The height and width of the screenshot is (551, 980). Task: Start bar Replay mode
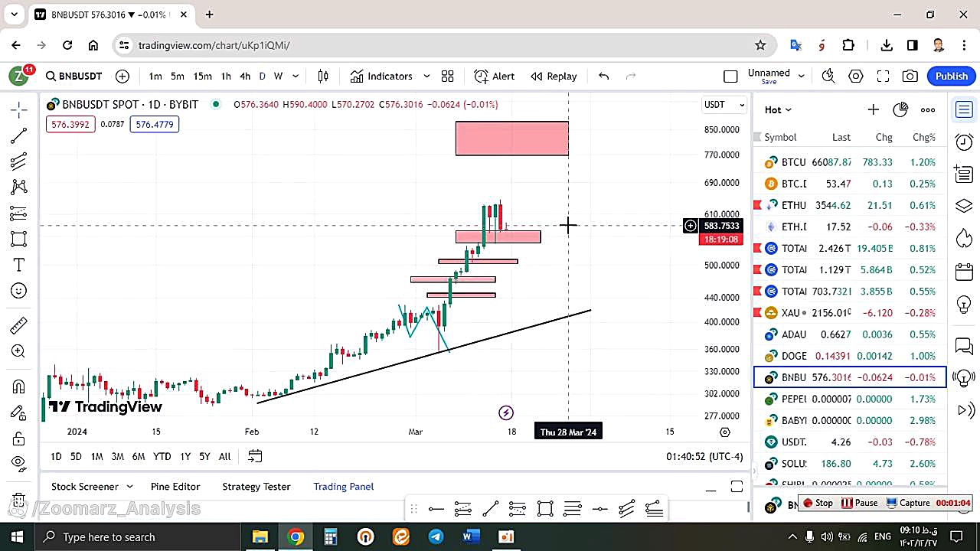coord(554,76)
